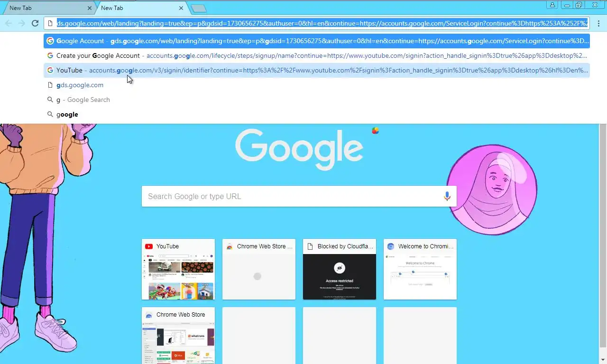Click the Search Google or type URL box
607x364 pixels.
[x=299, y=196]
